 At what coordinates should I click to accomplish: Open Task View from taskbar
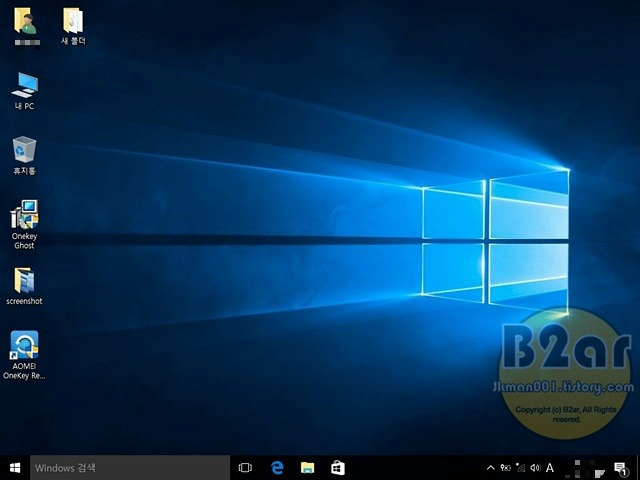[x=245, y=468]
